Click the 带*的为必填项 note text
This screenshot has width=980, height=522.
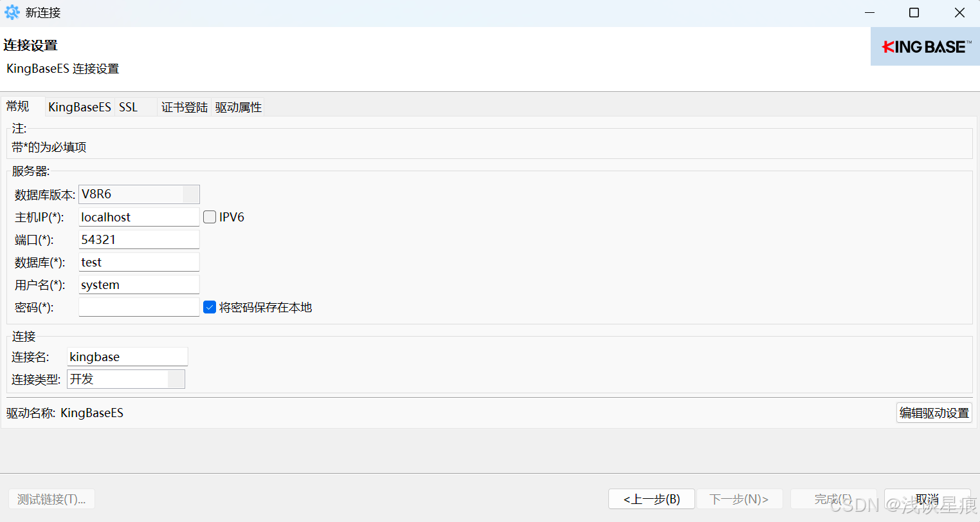click(49, 147)
